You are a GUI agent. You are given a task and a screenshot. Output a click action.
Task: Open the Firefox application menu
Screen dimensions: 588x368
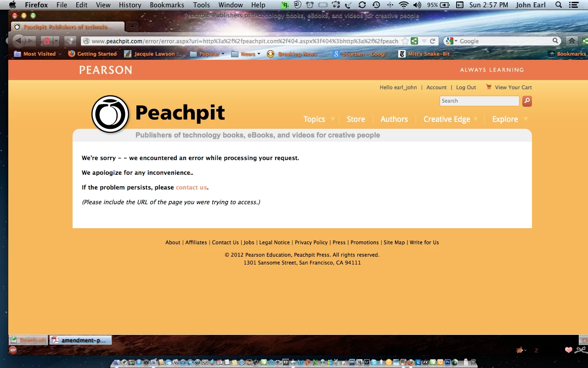click(x=36, y=5)
